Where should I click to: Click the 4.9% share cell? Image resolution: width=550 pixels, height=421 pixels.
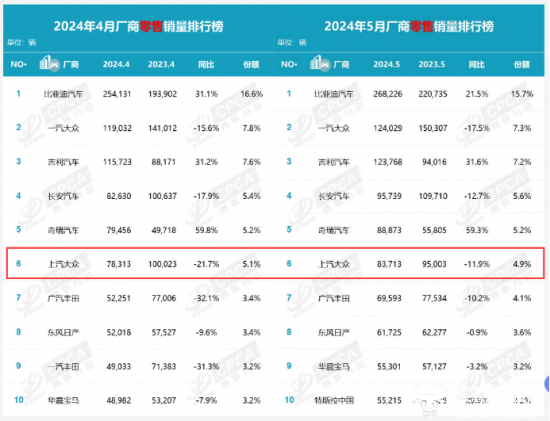pyautogui.click(x=522, y=264)
